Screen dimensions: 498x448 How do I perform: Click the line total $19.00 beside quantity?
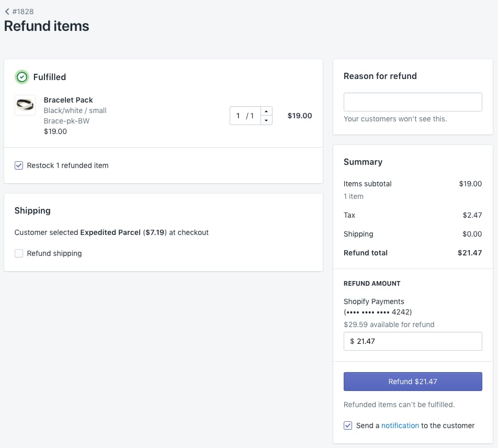click(x=300, y=116)
